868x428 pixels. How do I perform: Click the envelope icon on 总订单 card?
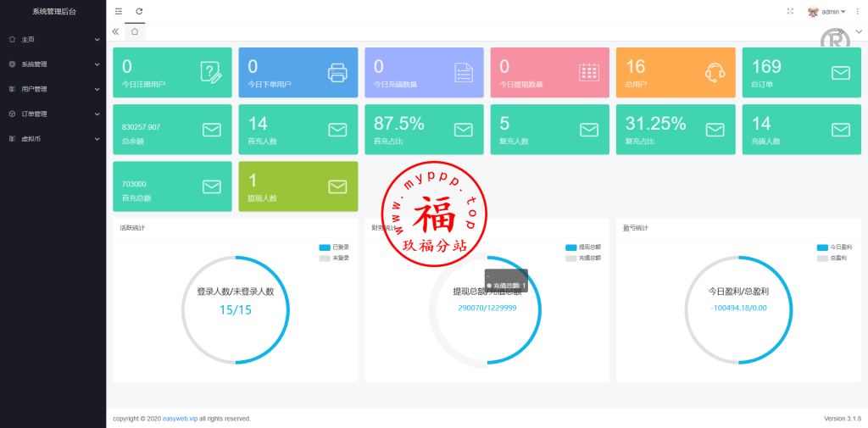[840, 73]
